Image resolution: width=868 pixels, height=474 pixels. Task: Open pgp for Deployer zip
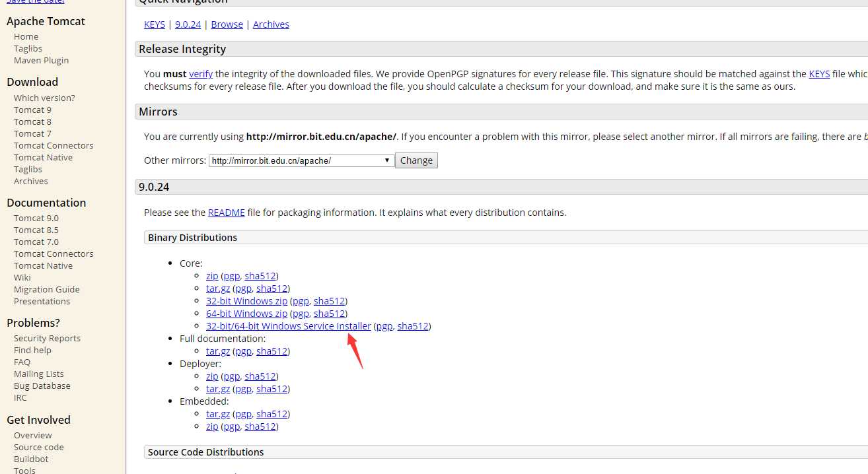tap(231, 376)
